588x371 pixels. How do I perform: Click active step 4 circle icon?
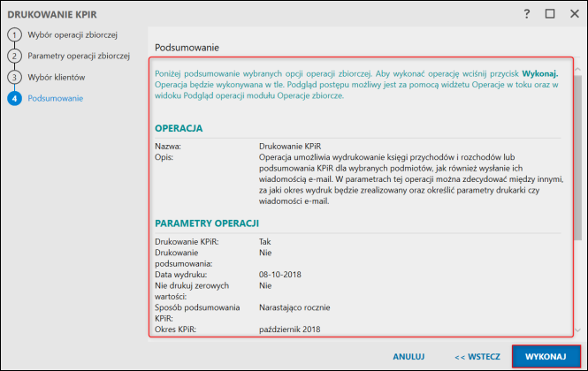[x=14, y=99]
